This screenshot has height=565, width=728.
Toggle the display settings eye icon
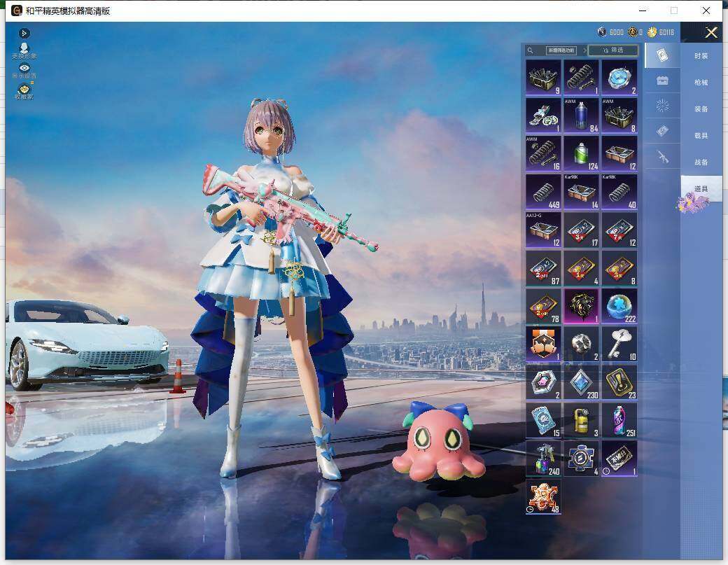24,71
